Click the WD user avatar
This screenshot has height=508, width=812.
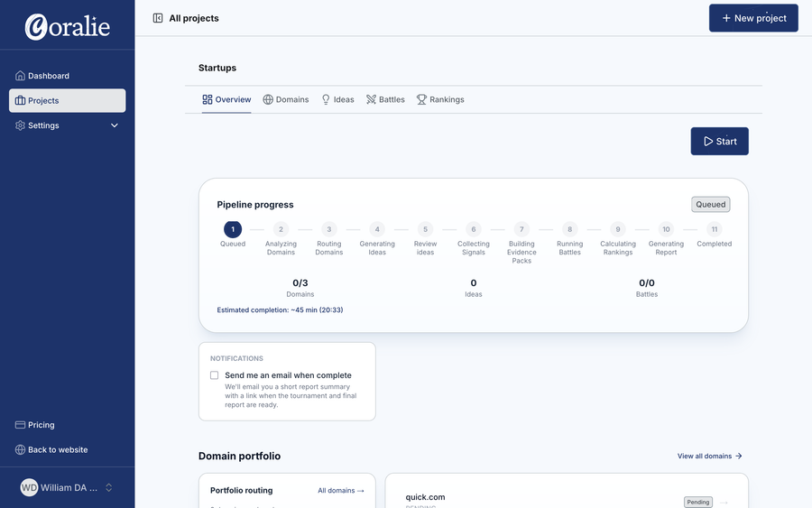(x=29, y=487)
